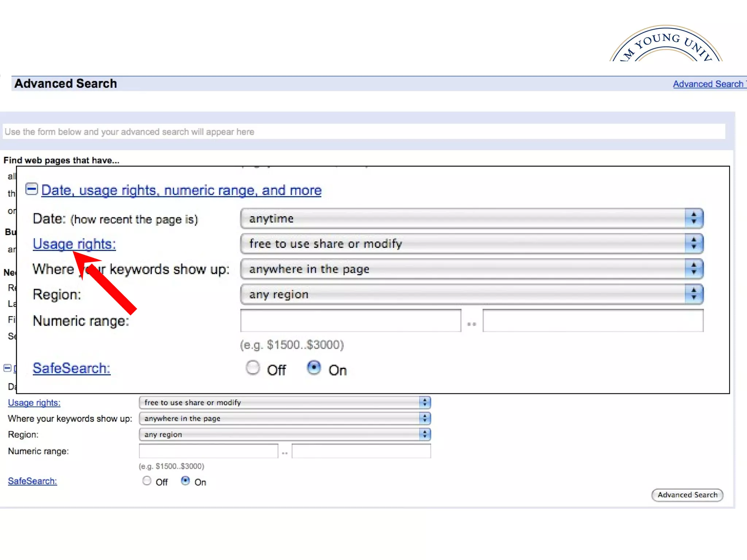The height and width of the screenshot is (560, 747).
Task: Open the Date anytime dropdown
Action: (x=471, y=218)
